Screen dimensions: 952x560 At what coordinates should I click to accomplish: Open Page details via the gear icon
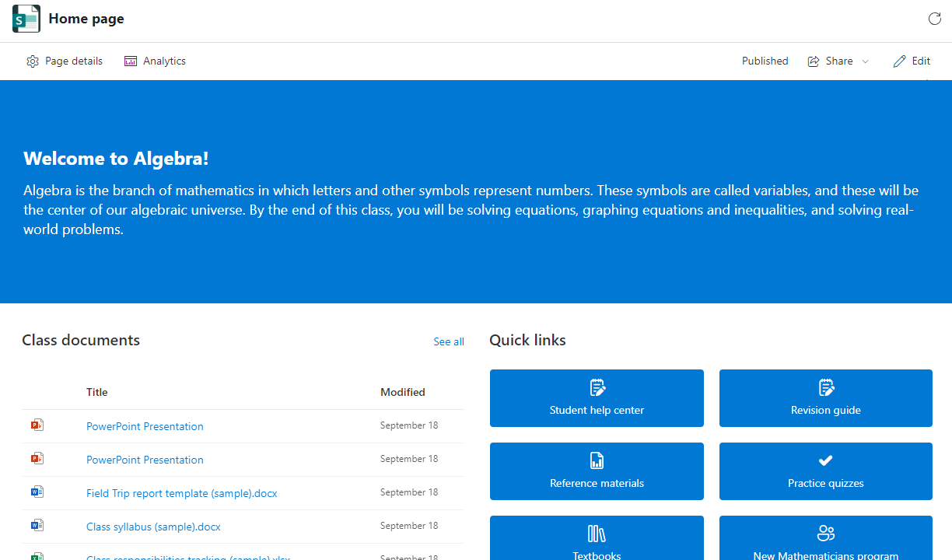click(x=33, y=61)
